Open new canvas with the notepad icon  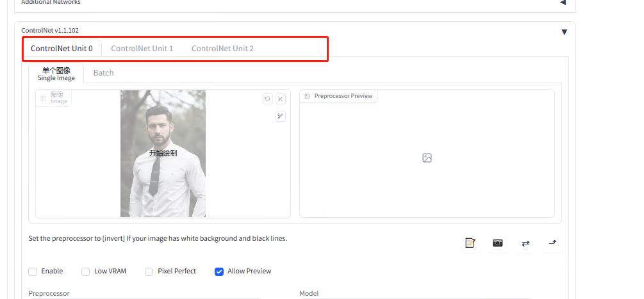pos(470,243)
